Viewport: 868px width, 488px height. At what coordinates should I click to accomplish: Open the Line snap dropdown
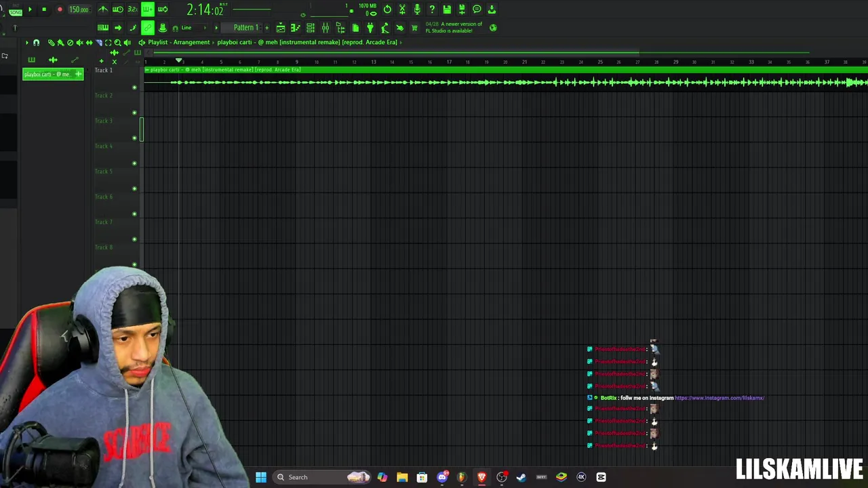coord(195,28)
